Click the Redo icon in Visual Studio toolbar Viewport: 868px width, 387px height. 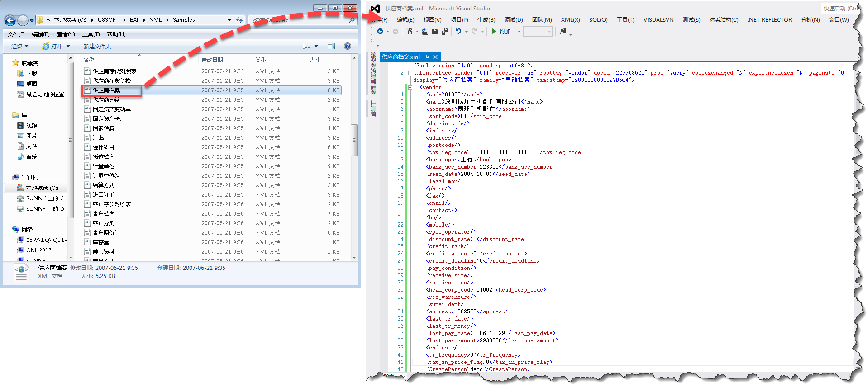[474, 32]
